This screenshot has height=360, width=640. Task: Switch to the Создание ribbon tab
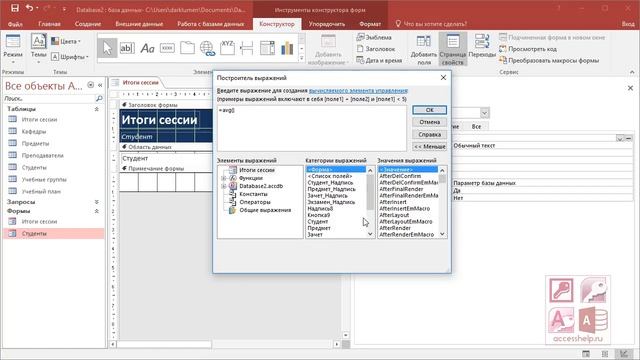pos(88,24)
